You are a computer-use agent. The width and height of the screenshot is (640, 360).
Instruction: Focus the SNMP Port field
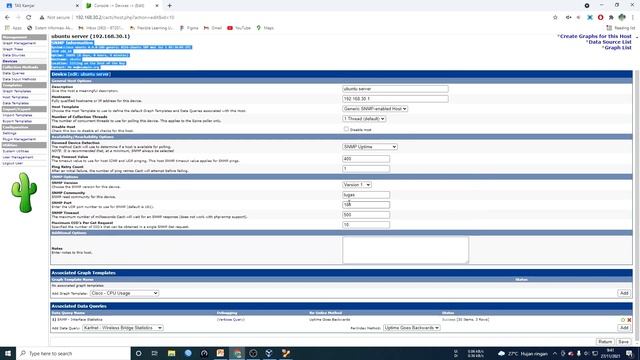(x=366, y=204)
